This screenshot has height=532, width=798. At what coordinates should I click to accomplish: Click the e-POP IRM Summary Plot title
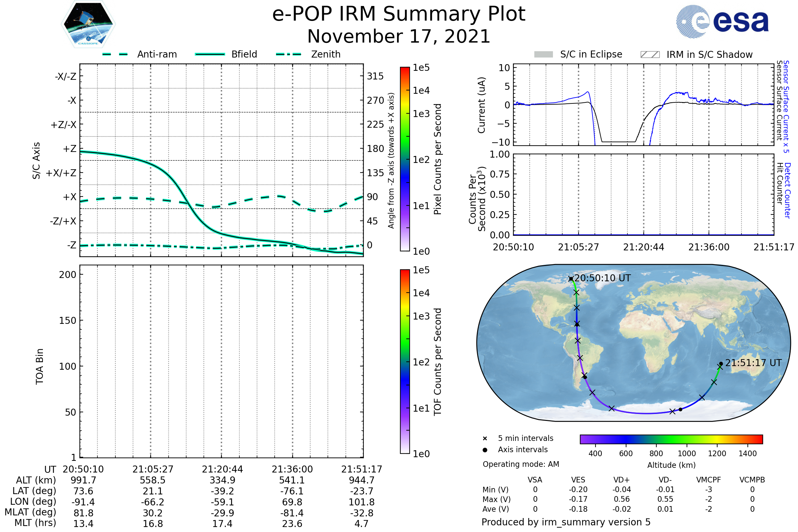[399, 14]
